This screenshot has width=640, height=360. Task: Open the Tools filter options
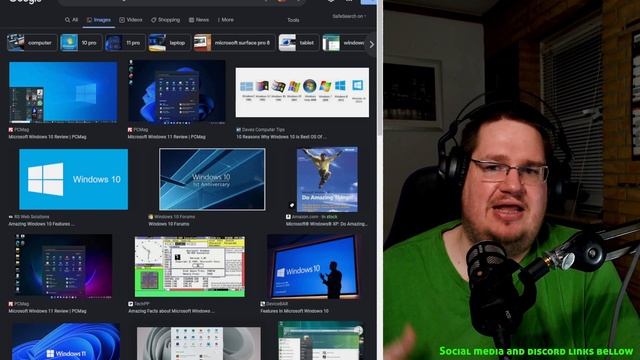click(x=293, y=20)
